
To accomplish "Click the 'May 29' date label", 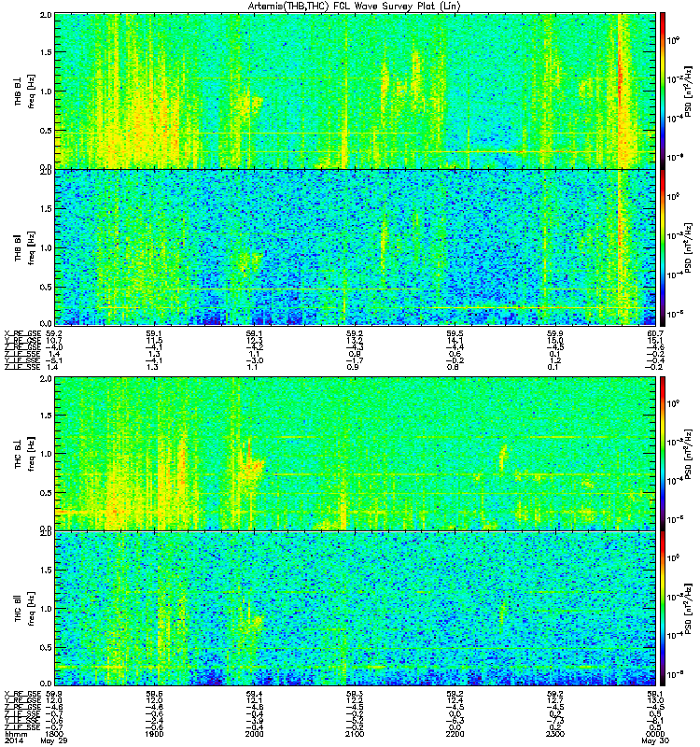I will pyautogui.click(x=54, y=740).
